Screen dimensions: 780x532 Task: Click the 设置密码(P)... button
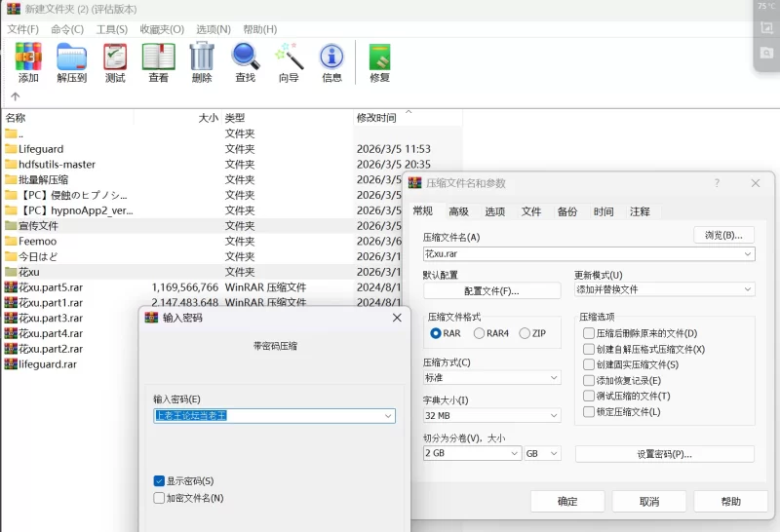coord(664,454)
